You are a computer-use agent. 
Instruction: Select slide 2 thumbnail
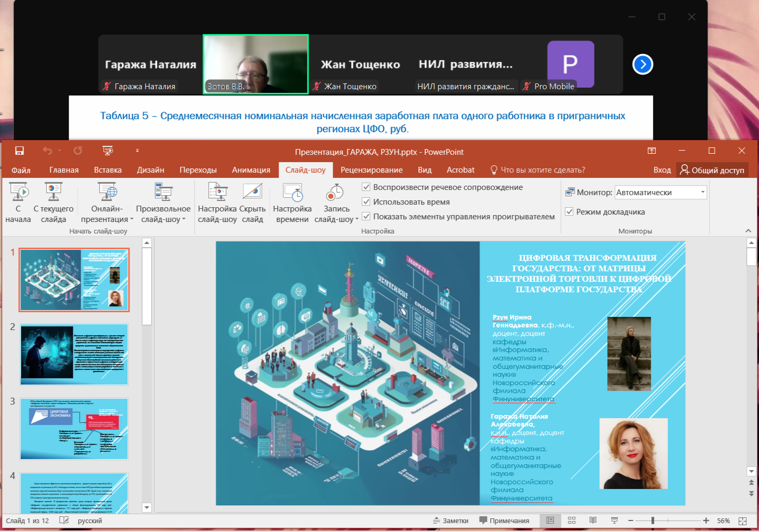(x=74, y=354)
